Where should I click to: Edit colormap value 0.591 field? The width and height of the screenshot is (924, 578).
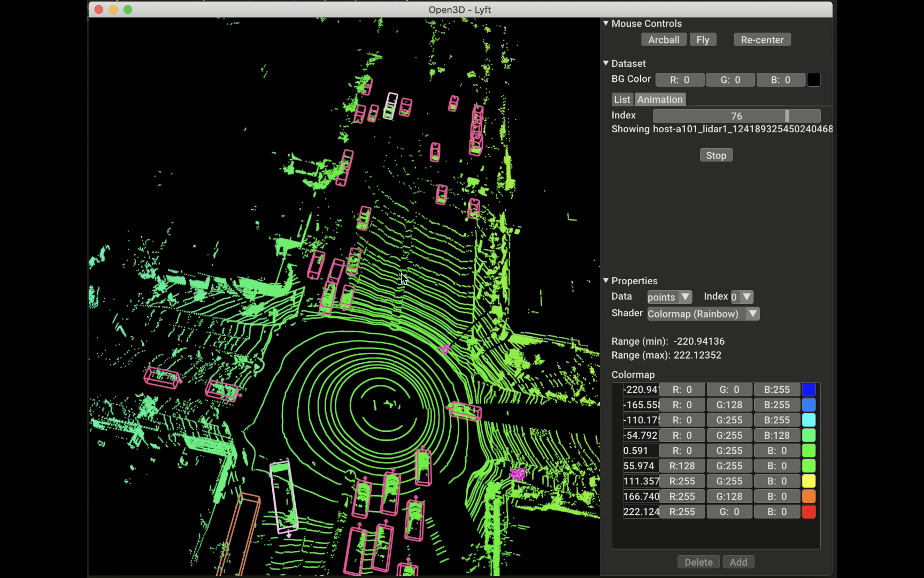pyautogui.click(x=641, y=451)
